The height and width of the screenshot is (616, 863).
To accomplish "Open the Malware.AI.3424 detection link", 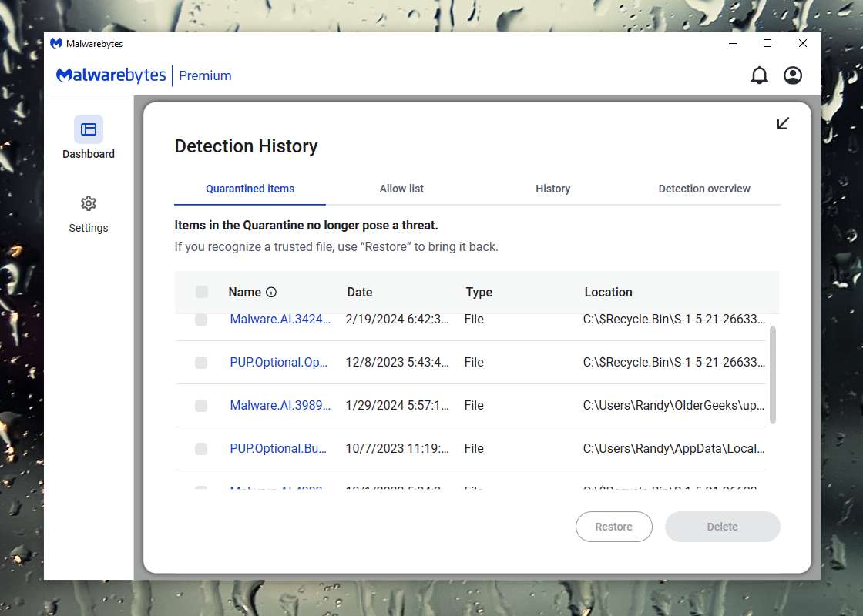I will 280,320.
